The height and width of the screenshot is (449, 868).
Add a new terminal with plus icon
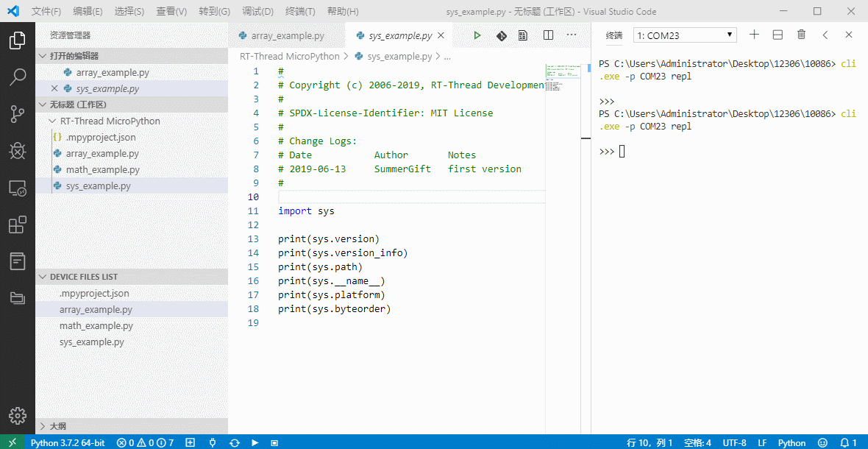[754, 35]
